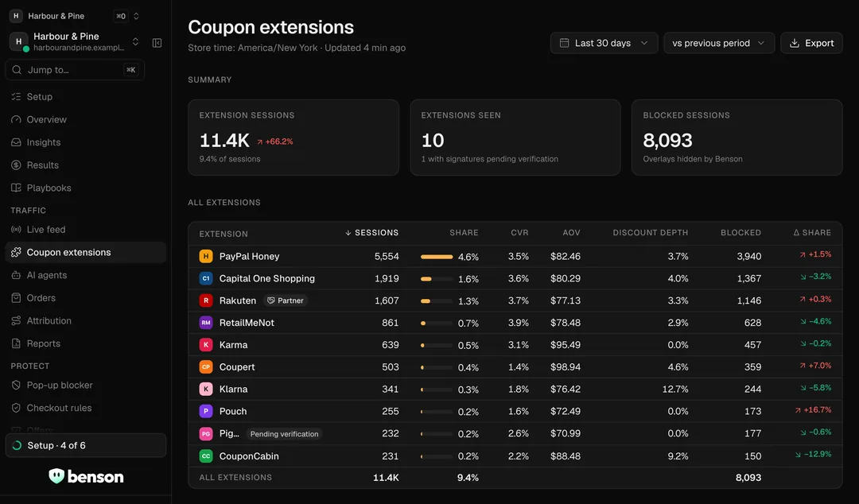Screen dimensions: 859x504
Task: Sort table by Share column header
Action: 464,233
